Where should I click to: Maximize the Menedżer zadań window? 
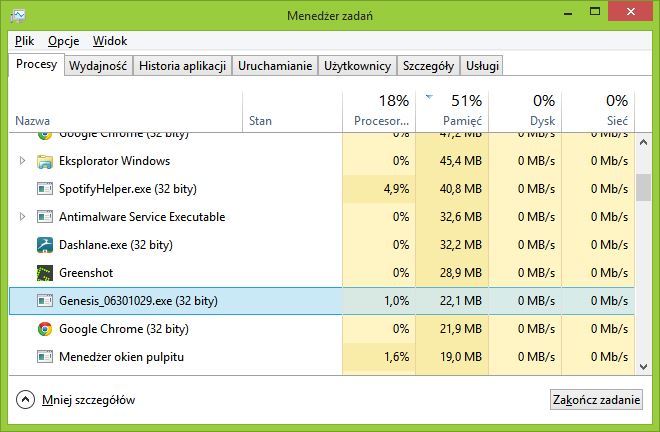click(x=595, y=11)
